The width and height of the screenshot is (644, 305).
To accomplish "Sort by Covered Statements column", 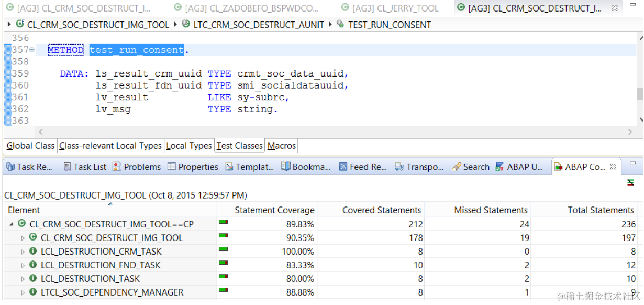I will [x=371, y=210].
